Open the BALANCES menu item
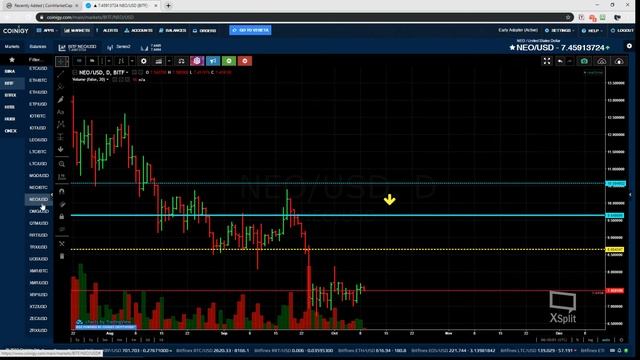The height and width of the screenshot is (360, 640). [173, 31]
